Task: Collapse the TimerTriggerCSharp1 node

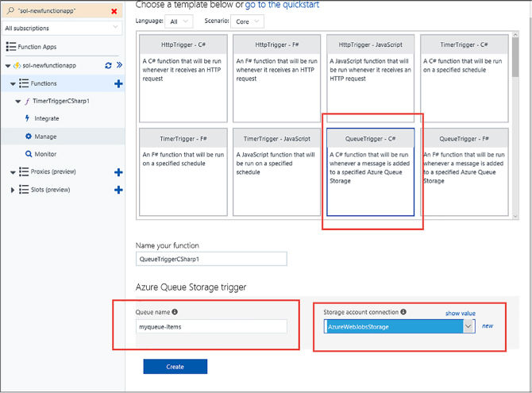Action: [x=18, y=102]
